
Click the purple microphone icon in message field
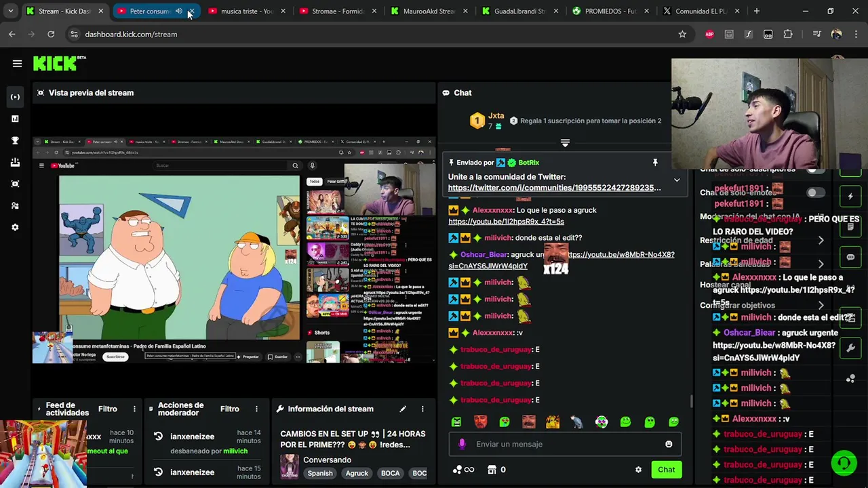click(x=462, y=444)
